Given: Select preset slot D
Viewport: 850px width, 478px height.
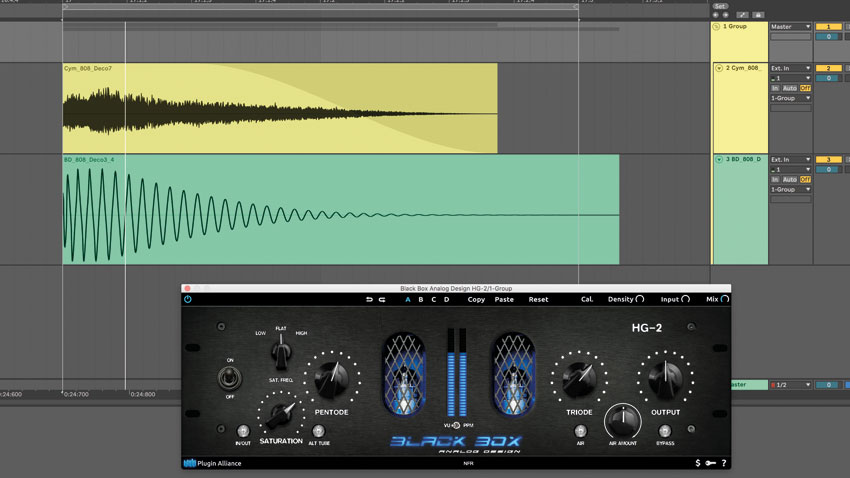Looking at the screenshot, I should 447,299.
